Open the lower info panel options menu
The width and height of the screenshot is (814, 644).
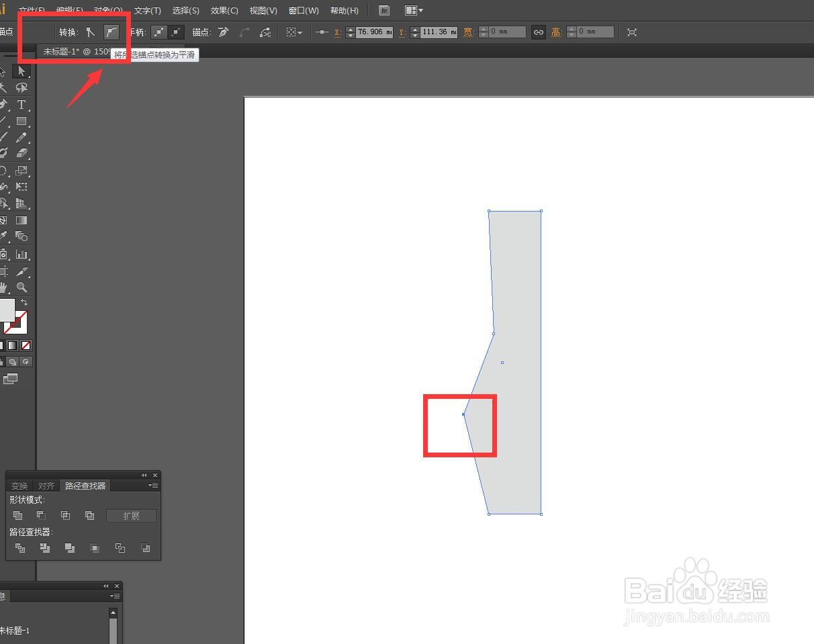[115, 596]
